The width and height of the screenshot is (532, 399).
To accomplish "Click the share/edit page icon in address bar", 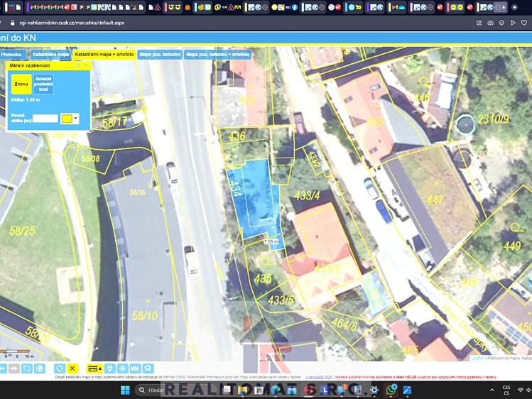I will 479,23.
